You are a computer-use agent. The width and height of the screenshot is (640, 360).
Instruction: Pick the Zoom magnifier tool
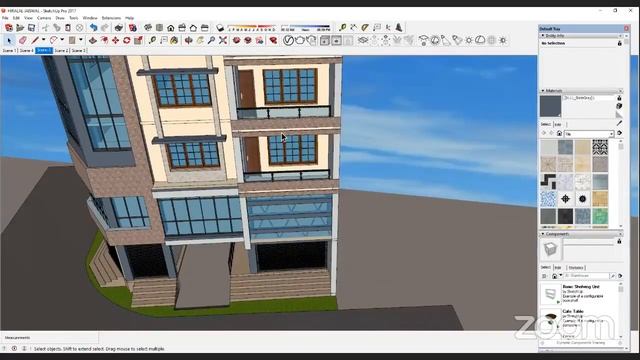click(211, 40)
